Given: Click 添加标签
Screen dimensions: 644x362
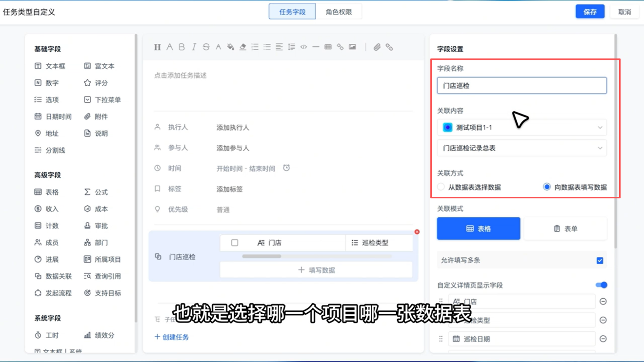Looking at the screenshot, I should pos(230,189).
